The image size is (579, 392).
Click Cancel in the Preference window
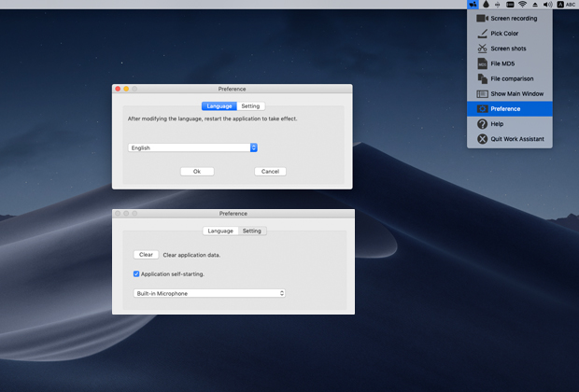(x=270, y=172)
